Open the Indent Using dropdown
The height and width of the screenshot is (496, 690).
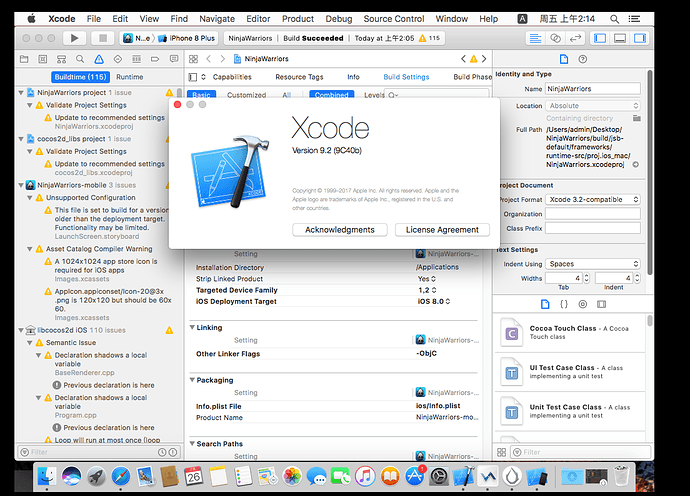click(593, 264)
